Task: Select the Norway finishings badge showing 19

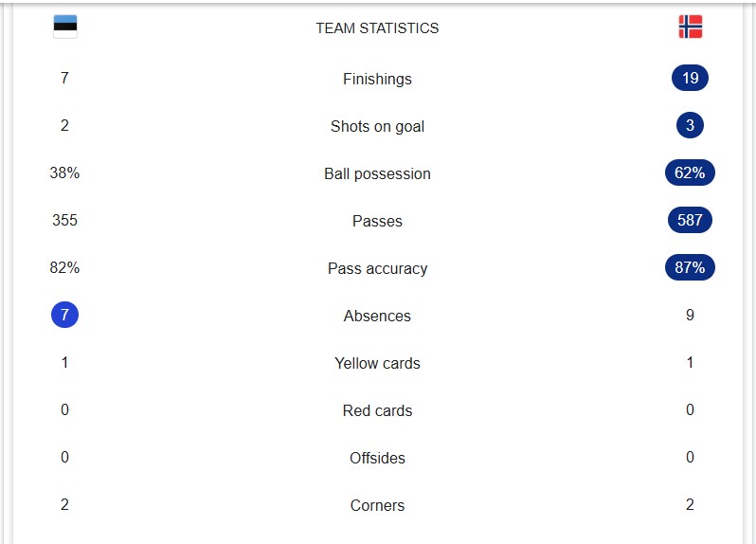Action: [690, 78]
